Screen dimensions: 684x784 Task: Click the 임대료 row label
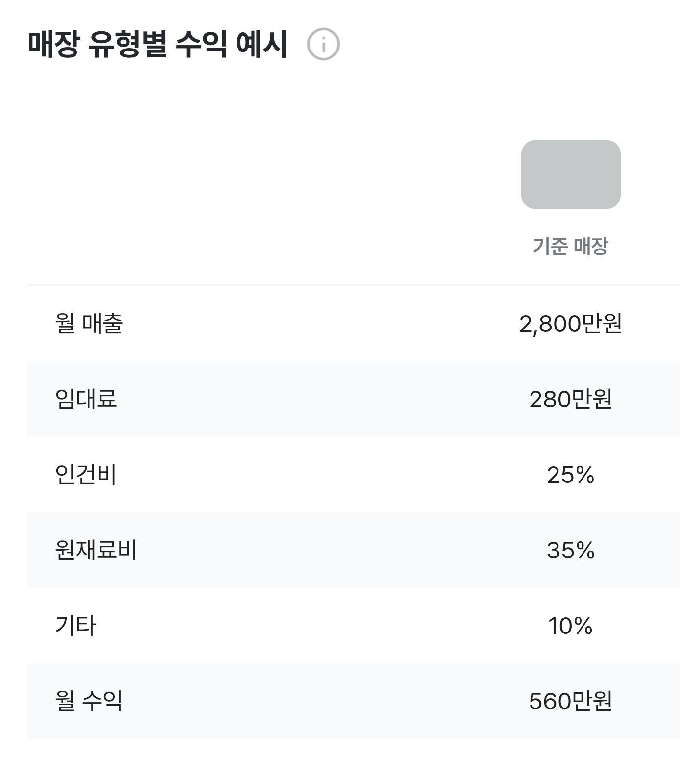[86, 399]
